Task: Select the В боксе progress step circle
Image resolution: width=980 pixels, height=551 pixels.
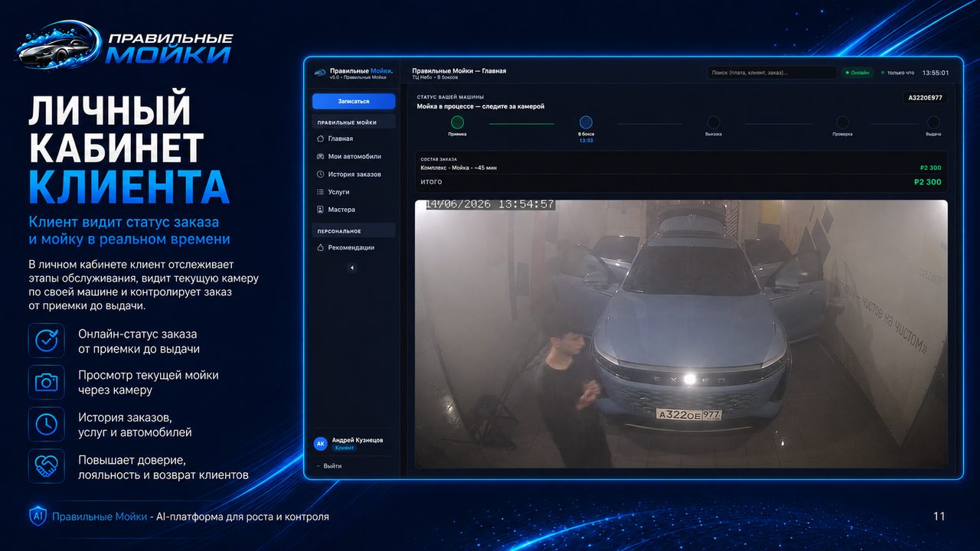Action: [x=586, y=122]
